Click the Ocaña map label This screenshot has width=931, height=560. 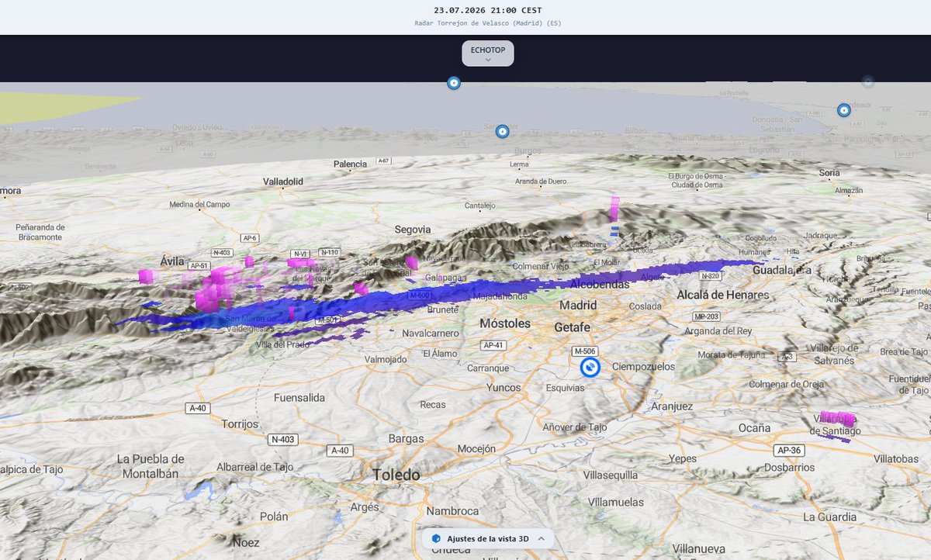tap(754, 427)
